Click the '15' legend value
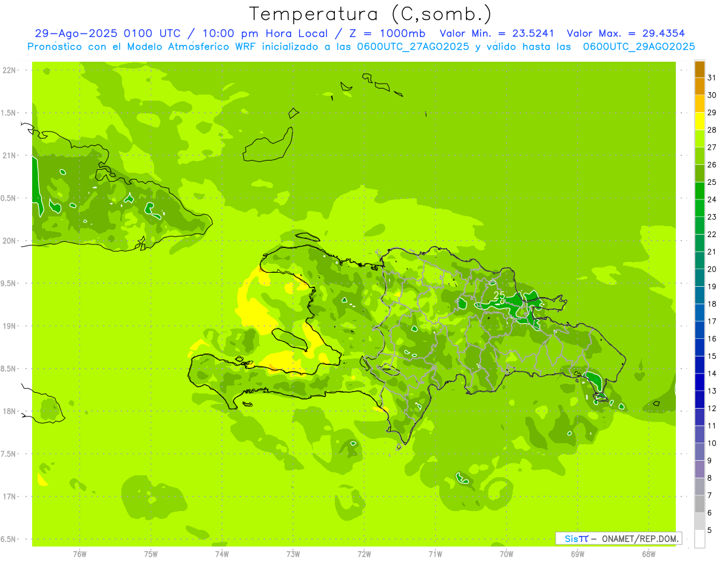 [712, 356]
